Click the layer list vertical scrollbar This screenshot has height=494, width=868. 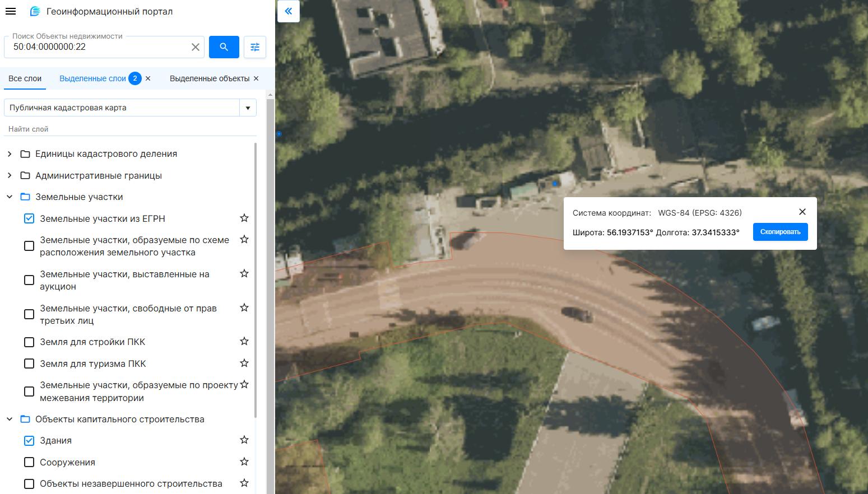click(x=256, y=280)
